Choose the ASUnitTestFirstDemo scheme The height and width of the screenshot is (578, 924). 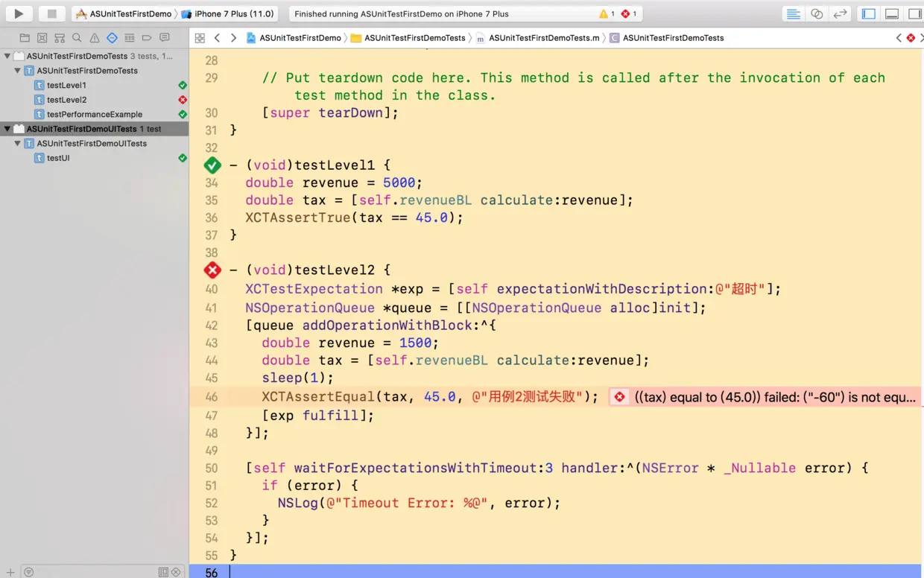124,13
